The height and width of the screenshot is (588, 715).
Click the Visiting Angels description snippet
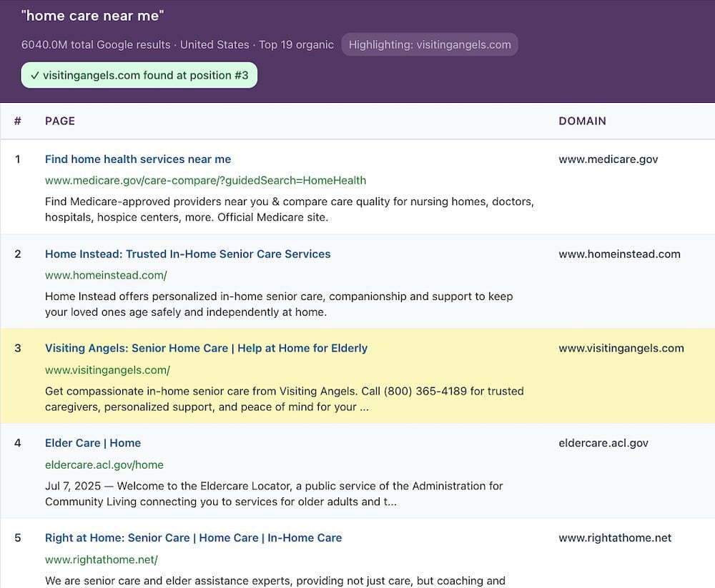pos(284,399)
